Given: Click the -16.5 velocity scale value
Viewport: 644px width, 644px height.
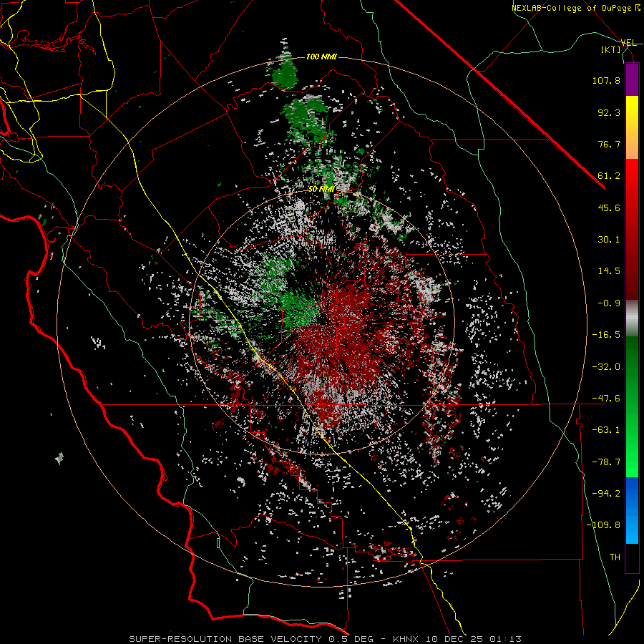Looking at the screenshot, I should pyautogui.click(x=606, y=335).
